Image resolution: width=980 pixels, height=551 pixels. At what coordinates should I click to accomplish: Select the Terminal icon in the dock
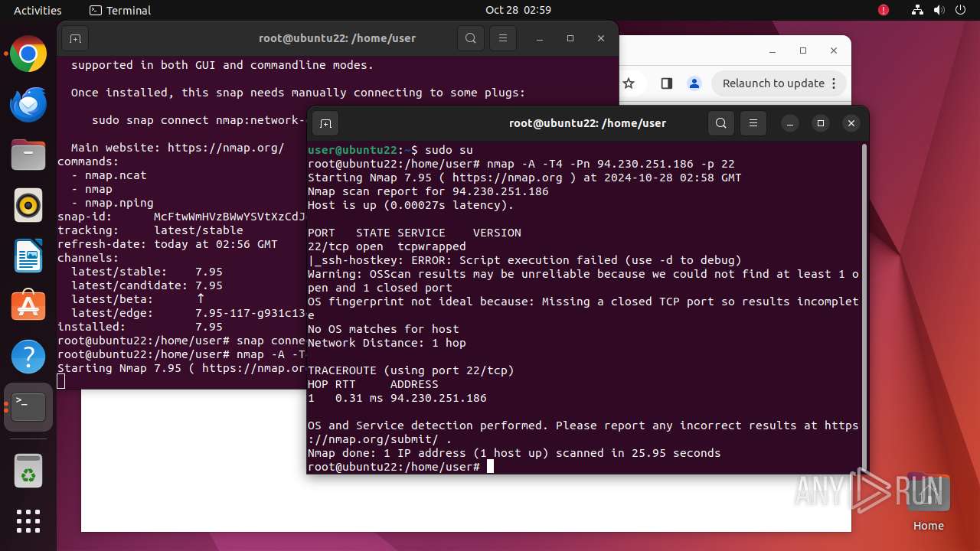pyautogui.click(x=28, y=407)
